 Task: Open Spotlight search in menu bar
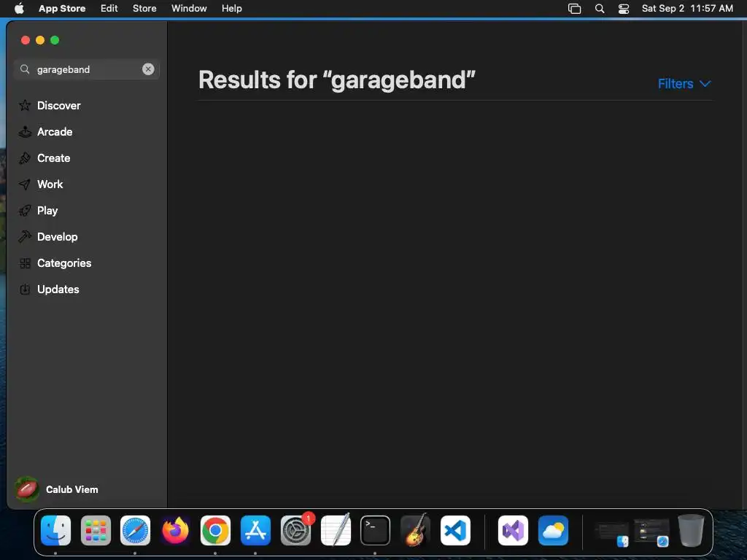point(600,9)
